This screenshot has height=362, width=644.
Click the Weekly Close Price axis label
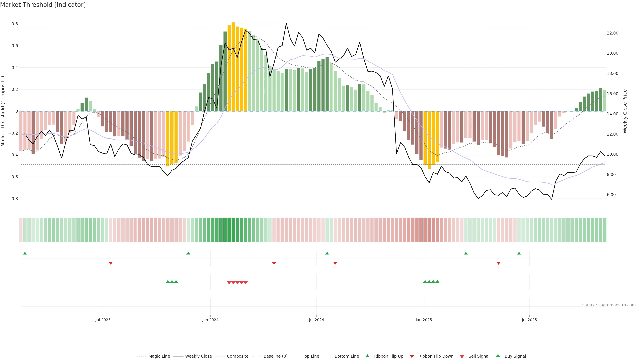[x=625, y=111]
